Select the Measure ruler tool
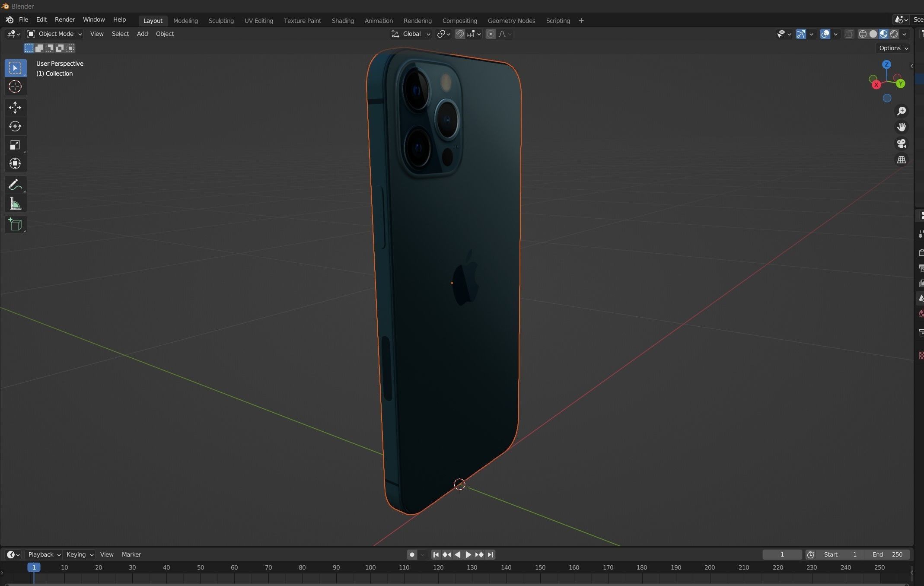The width and height of the screenshot is (924, 586). (15, 204)
